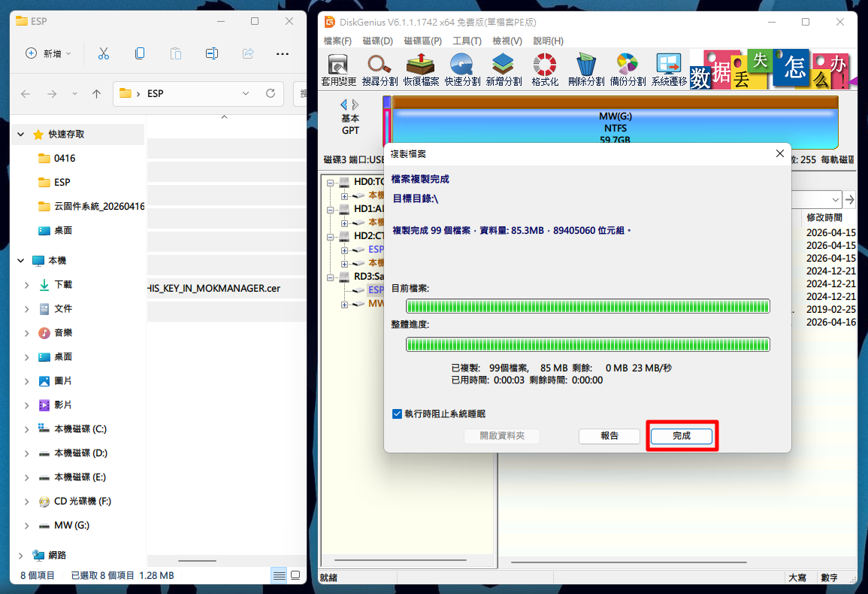
Task: Click the 報告 button
Action: 609,436
